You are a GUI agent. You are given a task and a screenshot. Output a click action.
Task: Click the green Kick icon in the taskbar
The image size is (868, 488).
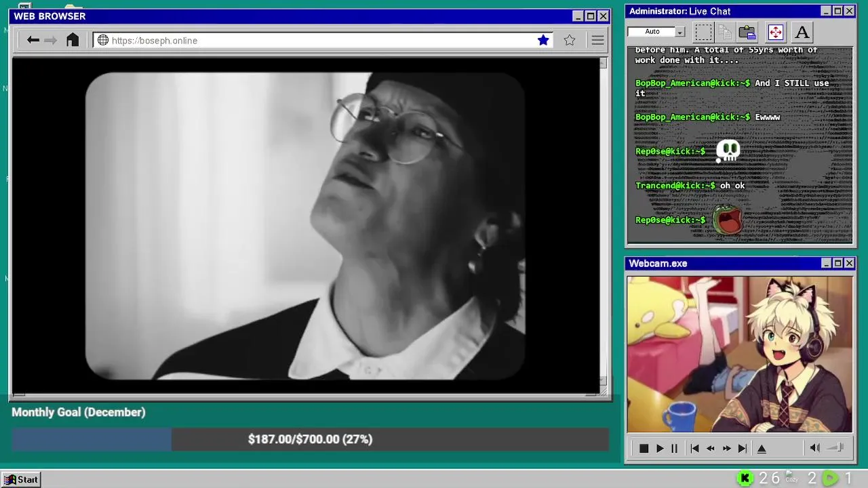point(745,479)
